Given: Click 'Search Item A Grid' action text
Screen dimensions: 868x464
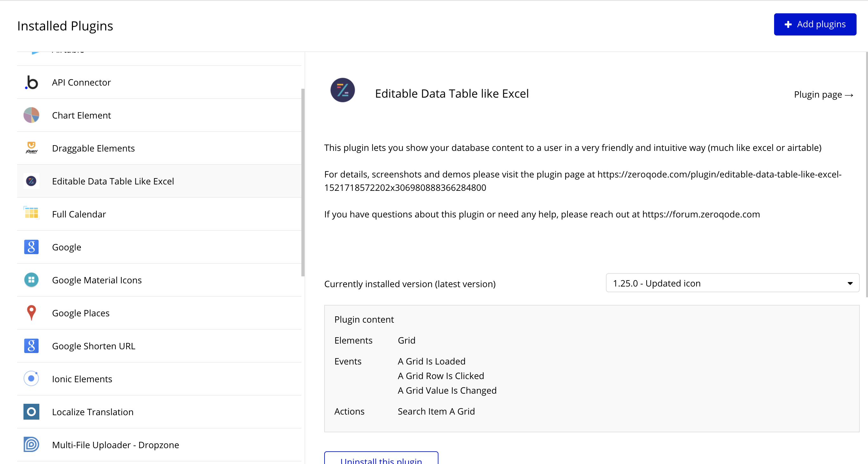Looking at the screenshot, I should tap(436, 411).
